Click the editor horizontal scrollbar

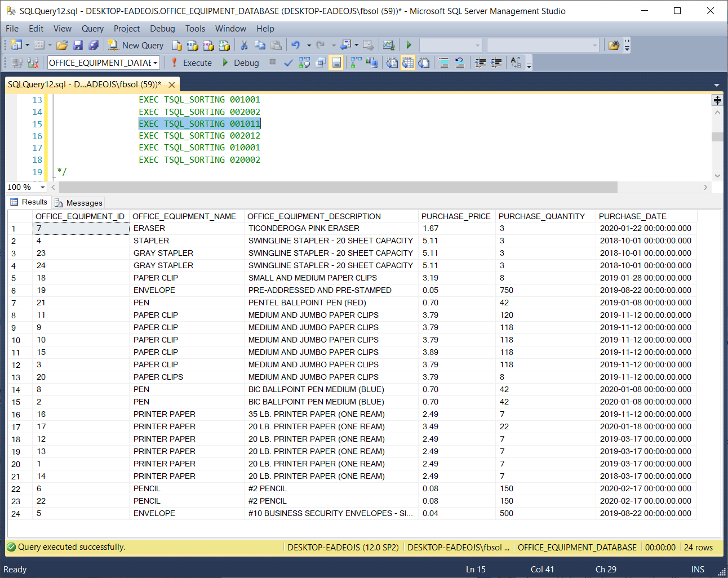(x=338, y=187)
